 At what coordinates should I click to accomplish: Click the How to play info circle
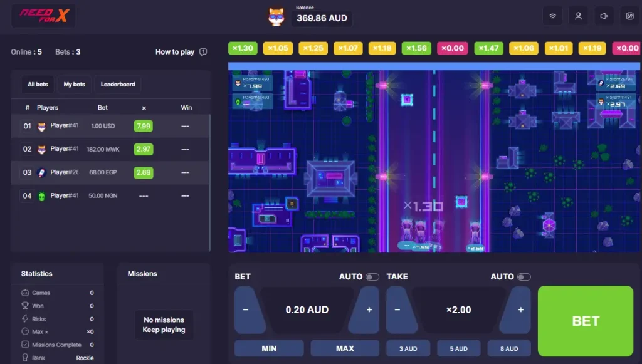[x=203, y=52]
